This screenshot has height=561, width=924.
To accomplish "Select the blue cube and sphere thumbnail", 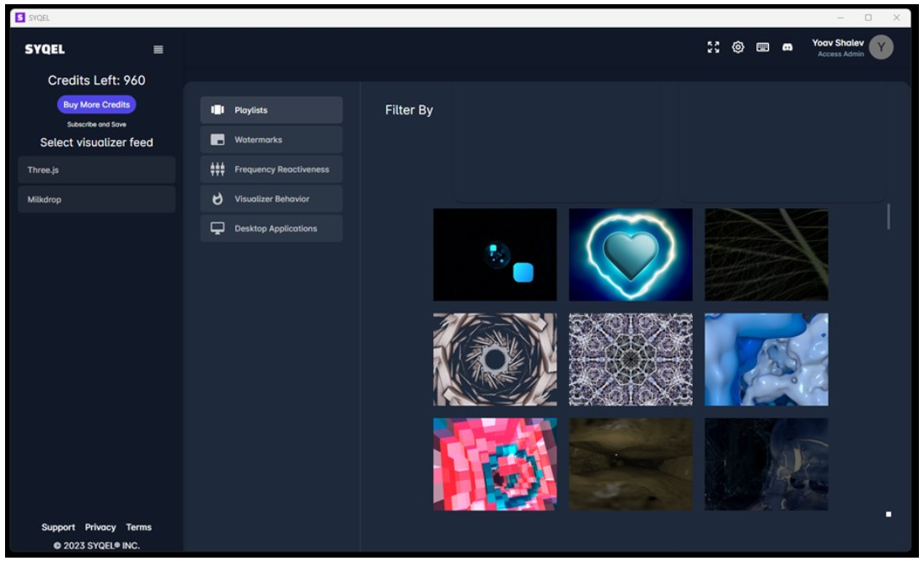I will 495,254.
